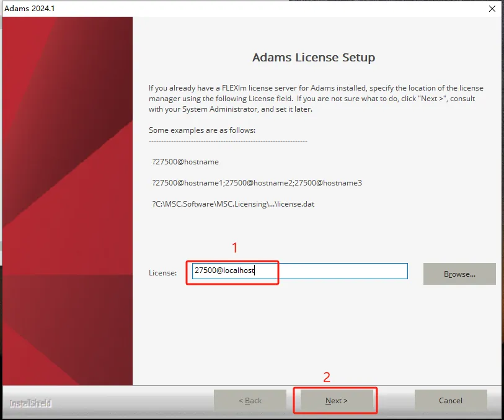
Task: Click the Adams 2024.1 title bar text
Action: tap(30, 8)
